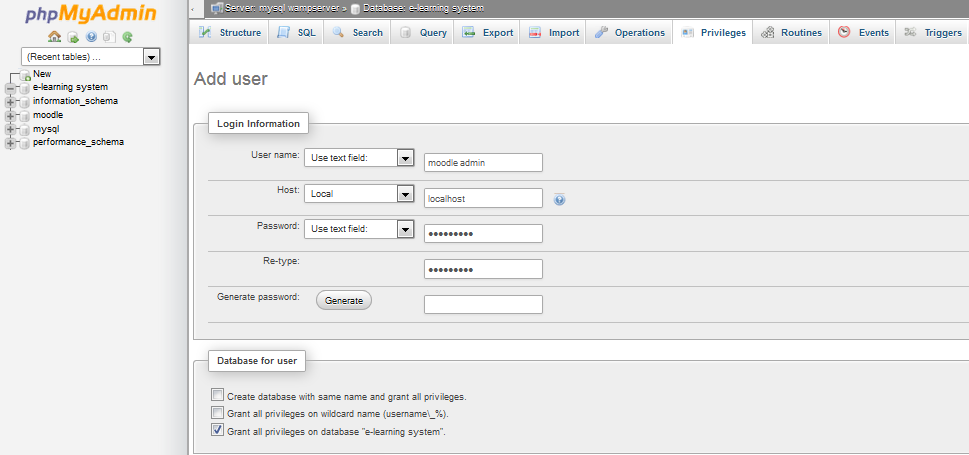Open the Routines tab

[791, 33]
